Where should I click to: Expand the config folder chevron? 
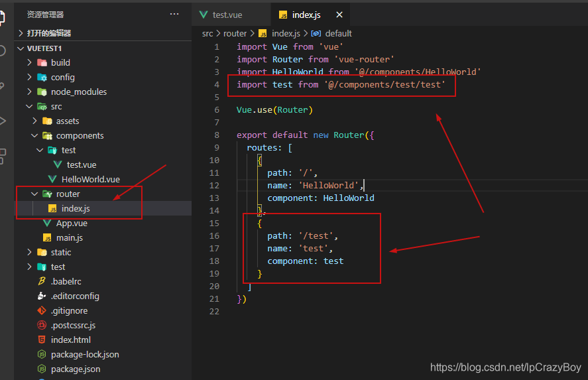[29, 78]
